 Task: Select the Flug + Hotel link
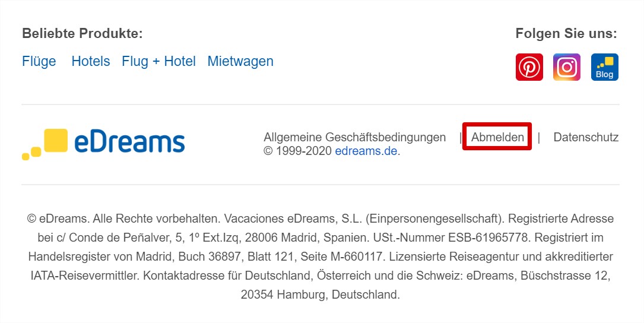pyautogui.click(x=158, y=61)
